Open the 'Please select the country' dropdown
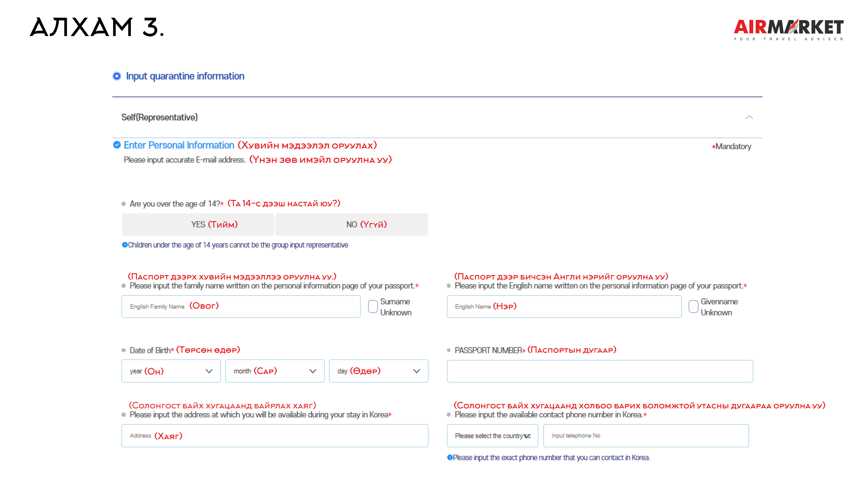This screenshot has width=868, height=489. click(493, 436)
